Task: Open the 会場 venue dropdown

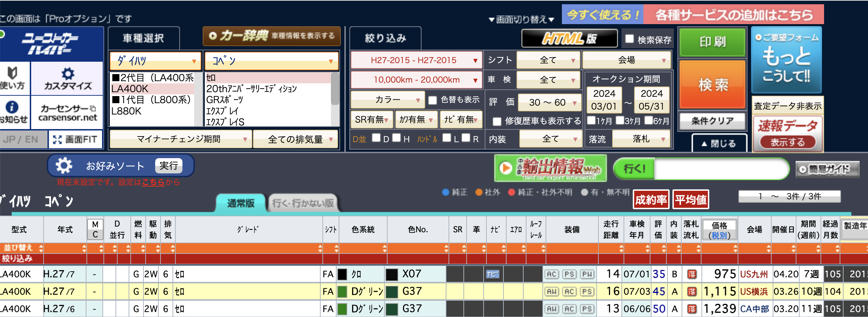Action: click(626, 60)
